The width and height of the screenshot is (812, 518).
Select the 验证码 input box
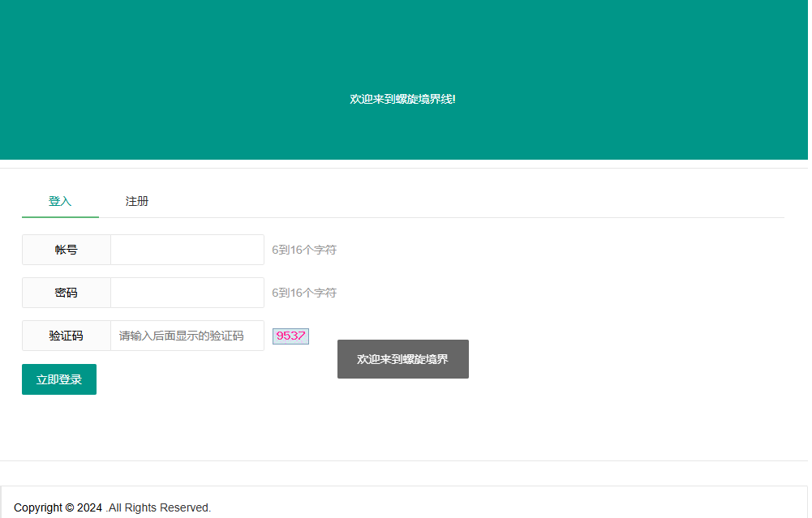[187, 336]
